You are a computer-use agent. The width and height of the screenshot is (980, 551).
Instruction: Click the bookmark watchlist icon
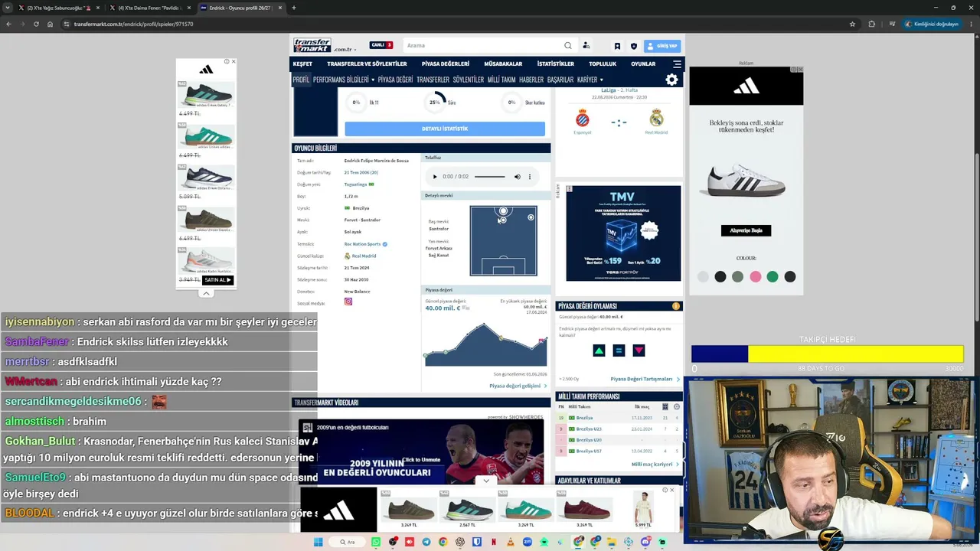pos(617,46)
